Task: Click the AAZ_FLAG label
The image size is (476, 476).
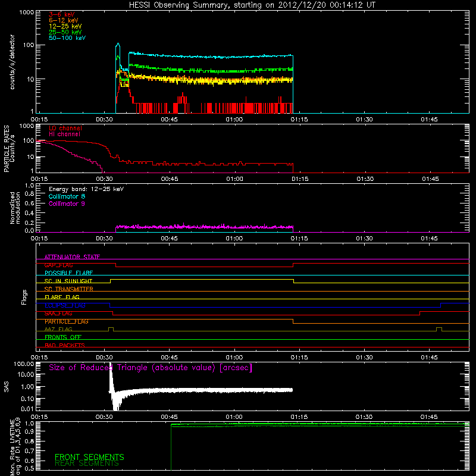Action: (x=58, y=329)
